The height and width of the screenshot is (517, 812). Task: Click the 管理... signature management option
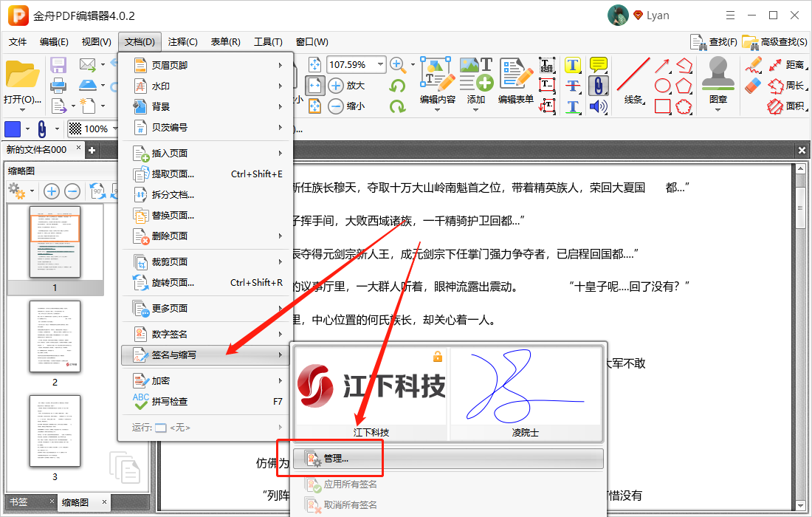click(337, 458)
